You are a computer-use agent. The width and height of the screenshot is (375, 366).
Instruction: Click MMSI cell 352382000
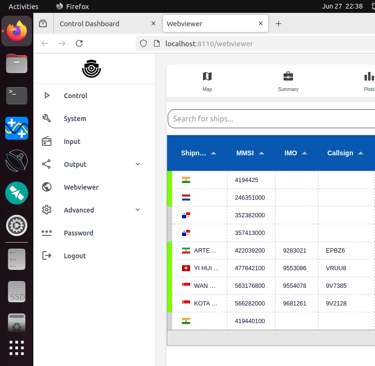250,215
